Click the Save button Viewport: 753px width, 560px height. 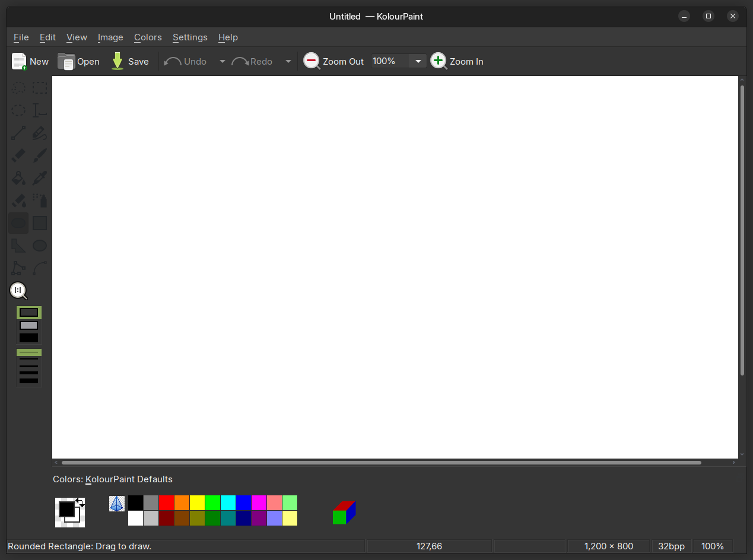(x=130, y=62)
